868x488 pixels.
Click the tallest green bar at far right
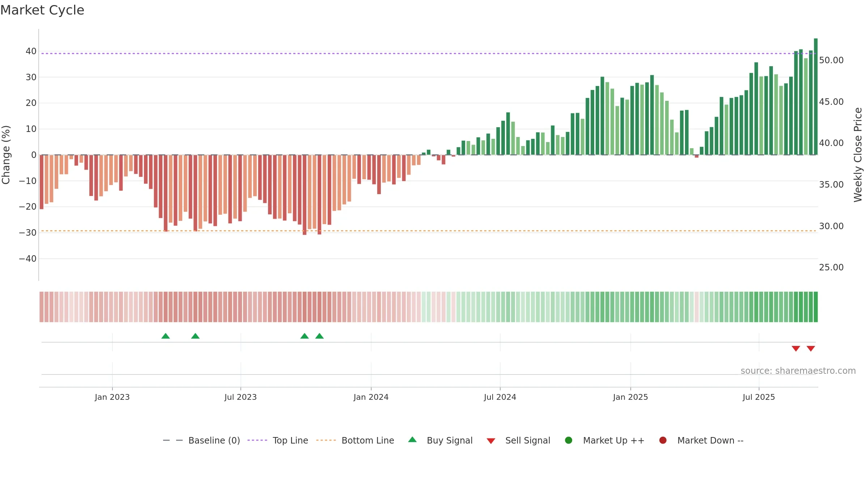tap(816, 97)
